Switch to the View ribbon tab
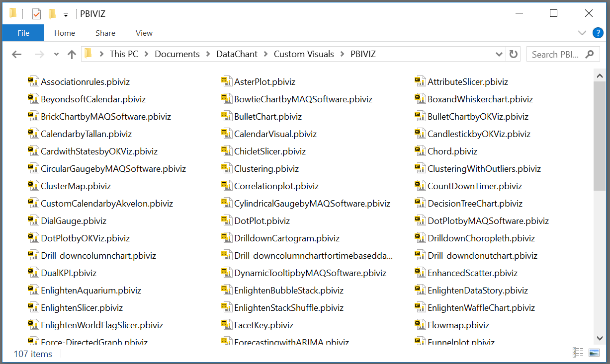 (x=144, y=33)
